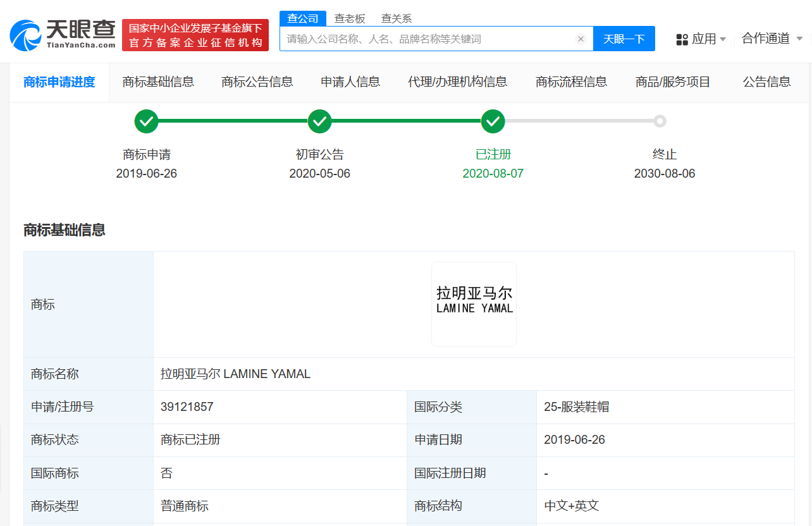Click the 天眼一下 search button
This screenshot has height=526, width=812.
tap(624, 39)
